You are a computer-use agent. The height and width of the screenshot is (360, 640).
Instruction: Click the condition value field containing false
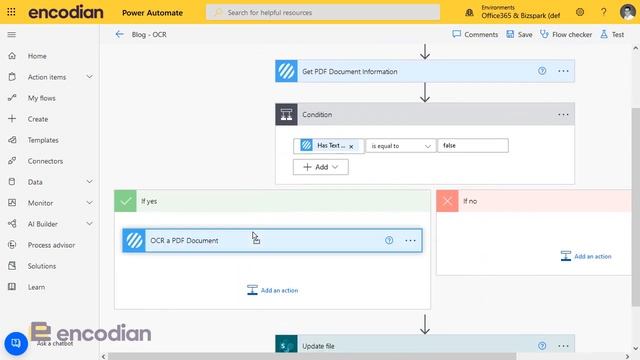pos(473,145)
